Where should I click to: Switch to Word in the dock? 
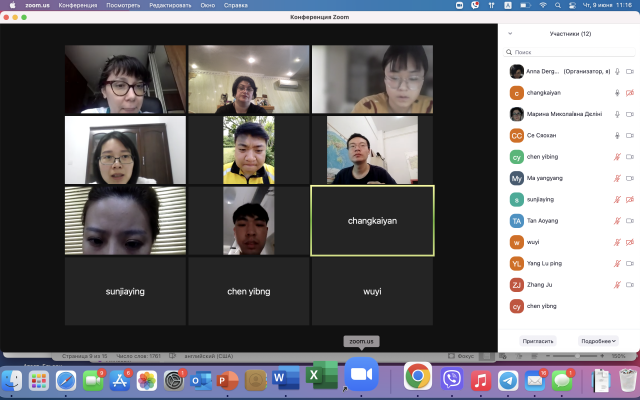click(286, 378)
